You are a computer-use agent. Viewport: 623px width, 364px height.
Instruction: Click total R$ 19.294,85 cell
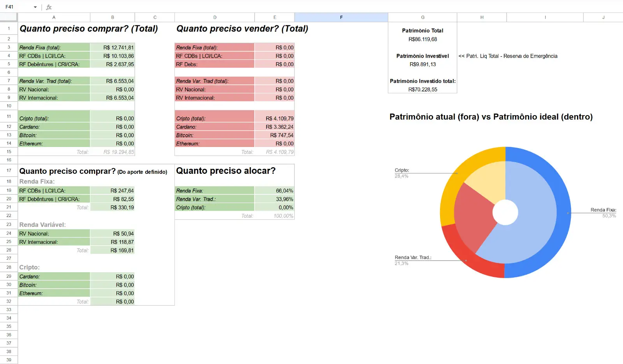point(113,152)
